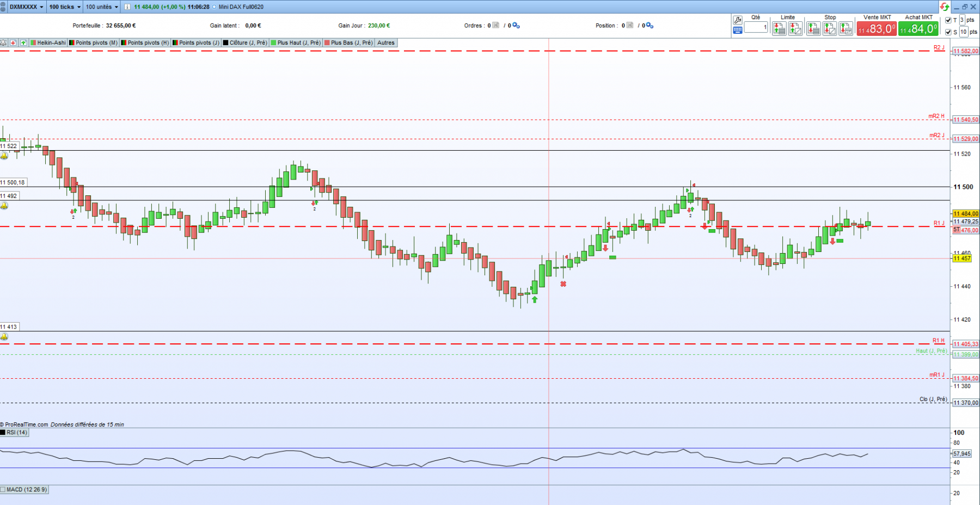Click the green up-arrow icon in the indicator bar

tap(23, 42)
